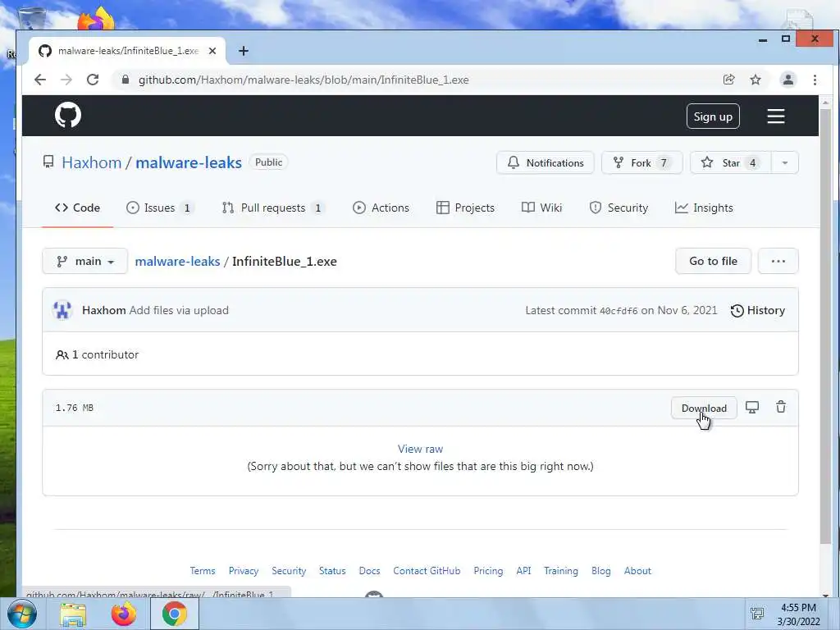Open the Pricing footer link
Screen dimensions: 840x630
pyautogui.click(x=488, y=571)
